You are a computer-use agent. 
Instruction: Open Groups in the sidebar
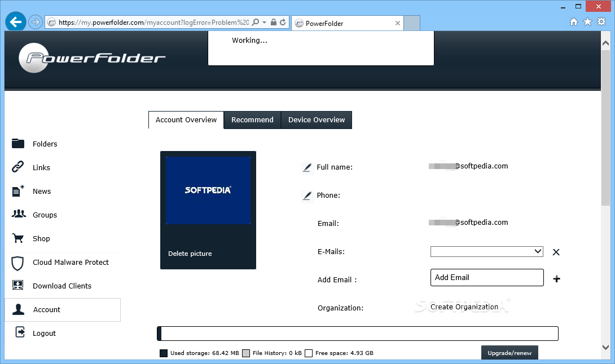(45, 215)
